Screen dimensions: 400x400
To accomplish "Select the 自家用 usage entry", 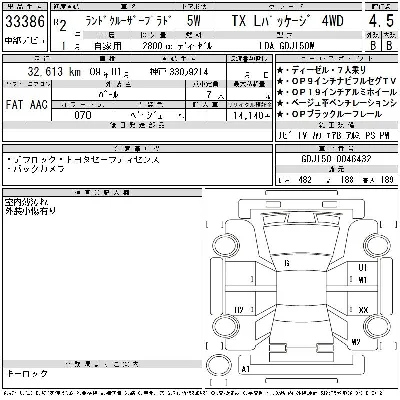I will coord(108,46).
